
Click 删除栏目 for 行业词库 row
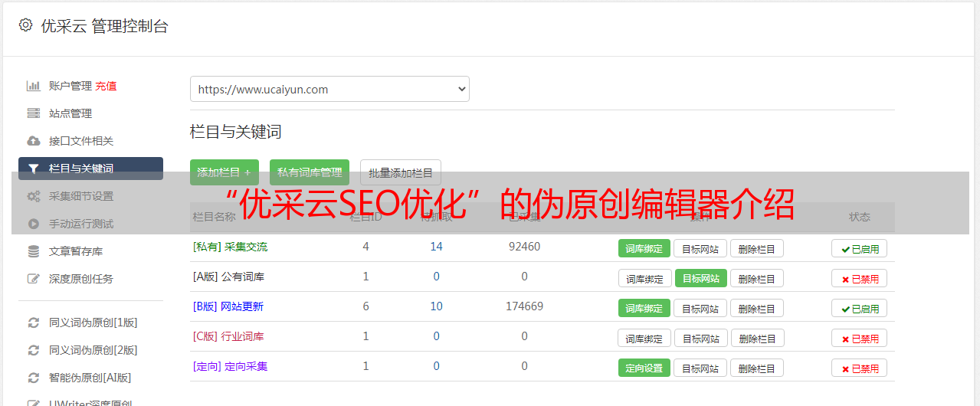click(758, 338)
